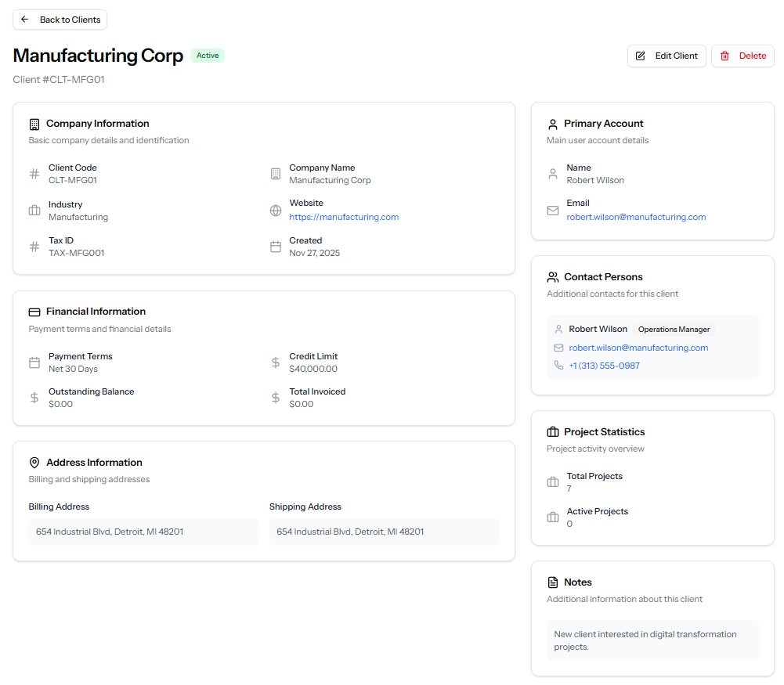Click the email envelope icon under Primary Account

552,210
